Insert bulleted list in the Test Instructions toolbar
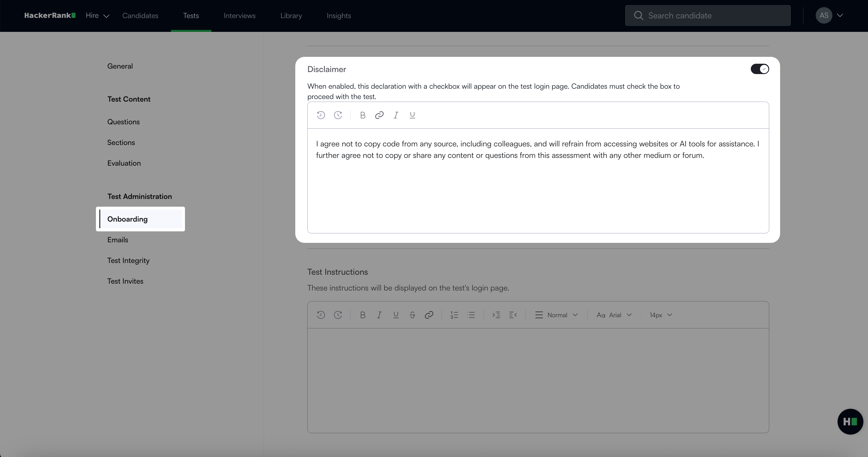This screenshot has height=457, width=868. click(471, 315)
